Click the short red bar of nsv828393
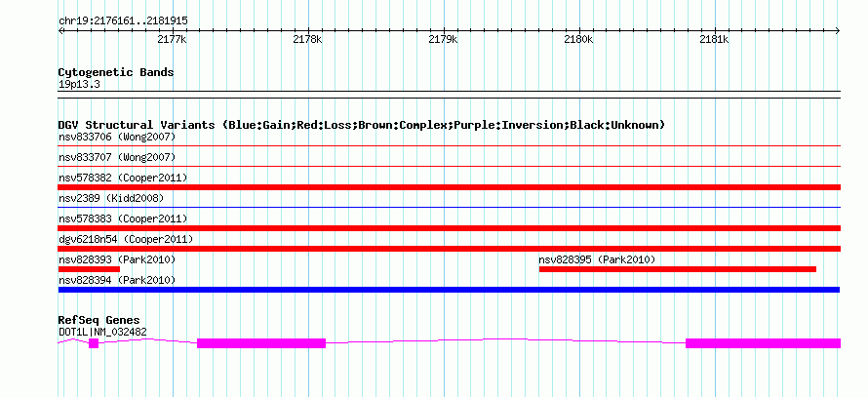 (89, 269)
